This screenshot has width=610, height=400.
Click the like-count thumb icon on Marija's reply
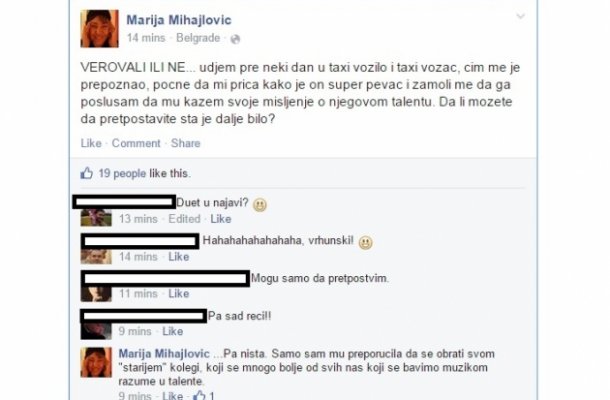tap(199, 395)
